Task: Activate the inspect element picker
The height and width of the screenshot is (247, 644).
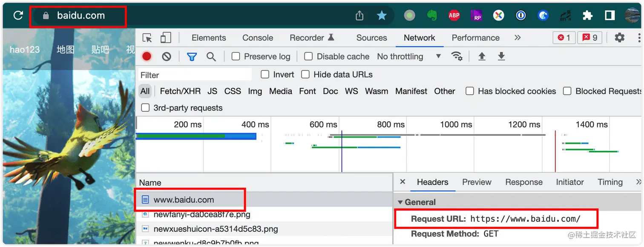Action: point(147,38)
